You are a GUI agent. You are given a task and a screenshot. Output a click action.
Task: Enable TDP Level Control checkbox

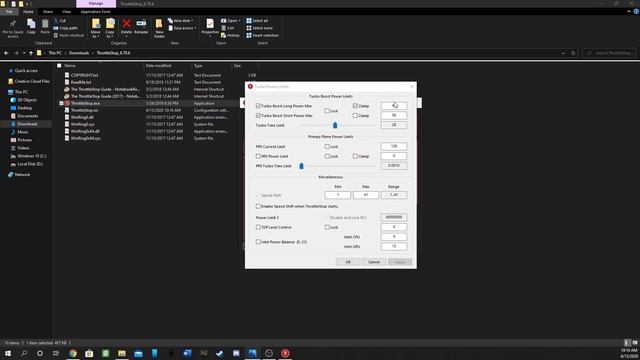[x=258, y=227]
